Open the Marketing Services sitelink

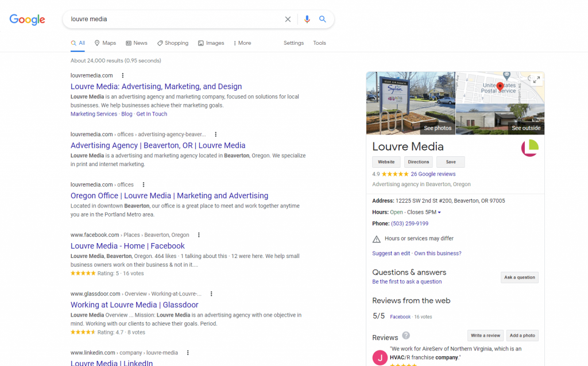[94, 114]
